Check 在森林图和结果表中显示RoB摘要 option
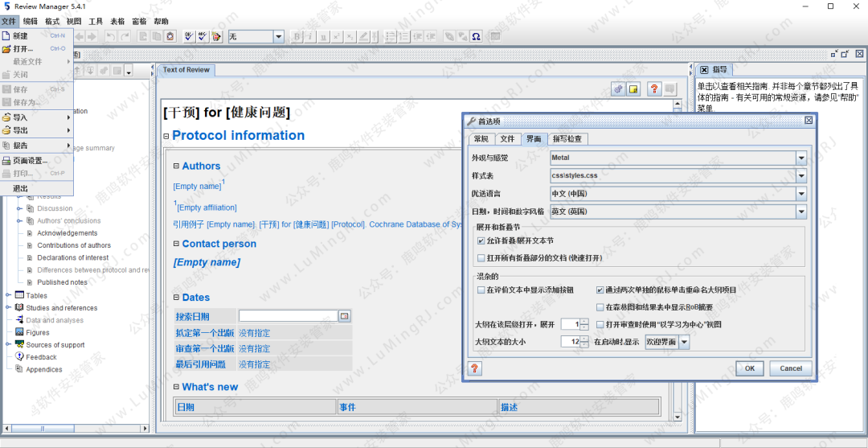Viewport: 868px width, 448px height. tap(600, 306)
